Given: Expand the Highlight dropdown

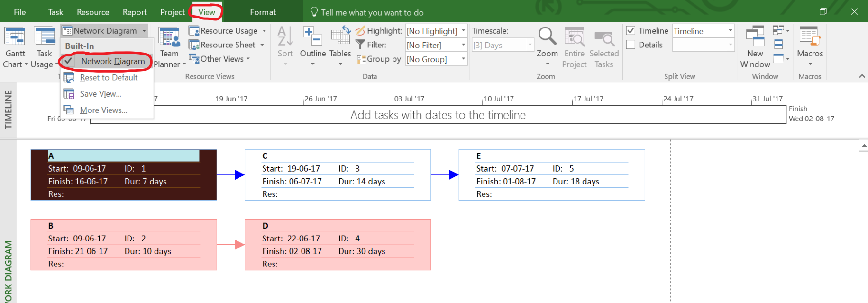Looking at the screenshot, I should tap(463, 31).
